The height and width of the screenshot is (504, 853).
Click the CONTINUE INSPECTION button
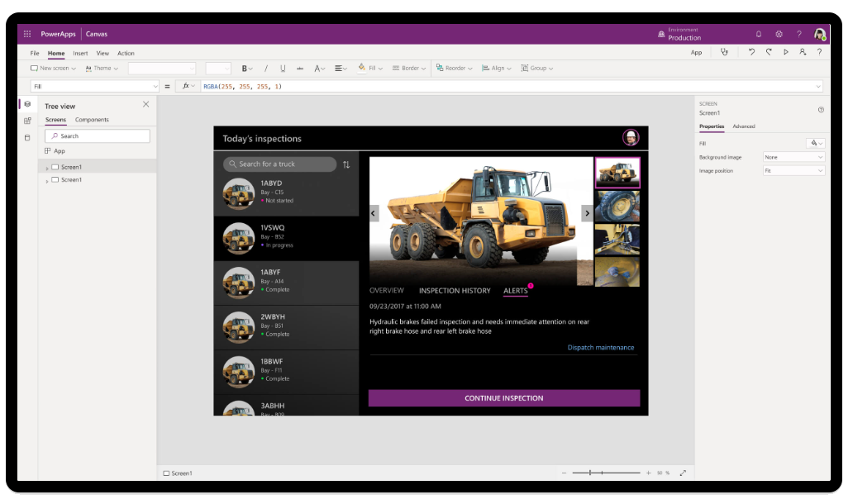click(503, 398)
